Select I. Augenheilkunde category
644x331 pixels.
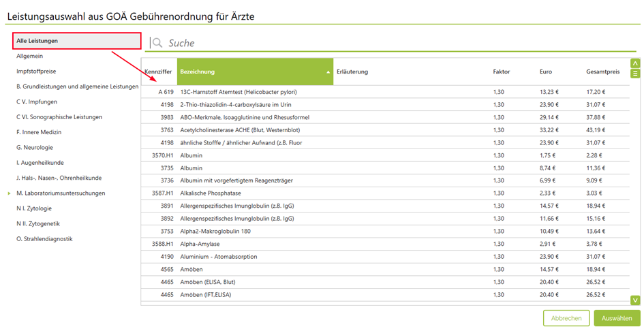pos(40,163)
